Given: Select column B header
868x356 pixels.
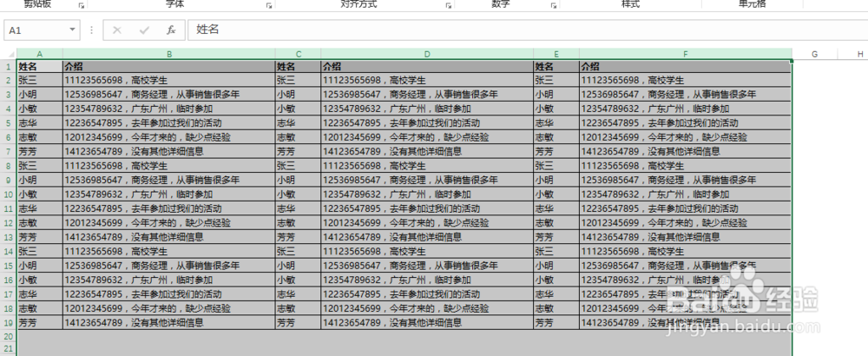Looking at the screenshot, I should point(169,54).
